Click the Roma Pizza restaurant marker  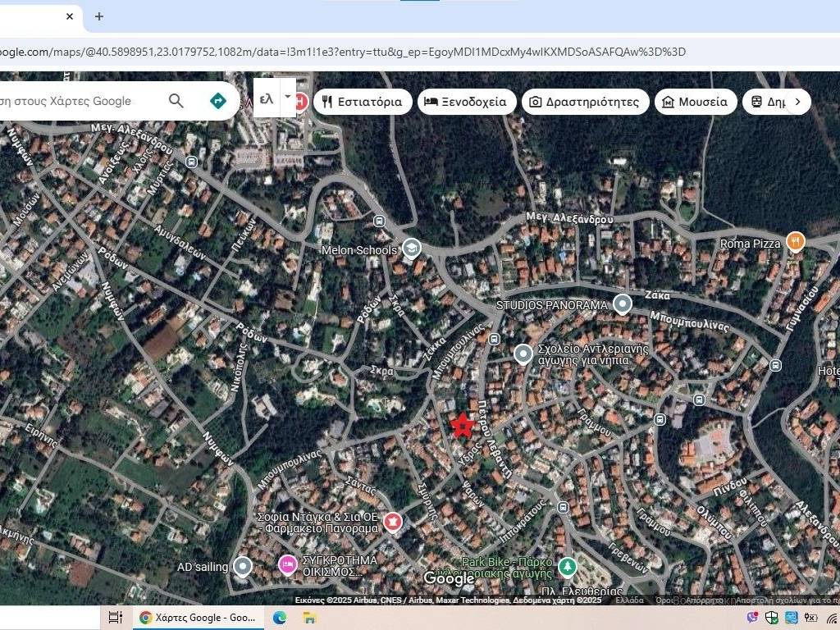794,241
